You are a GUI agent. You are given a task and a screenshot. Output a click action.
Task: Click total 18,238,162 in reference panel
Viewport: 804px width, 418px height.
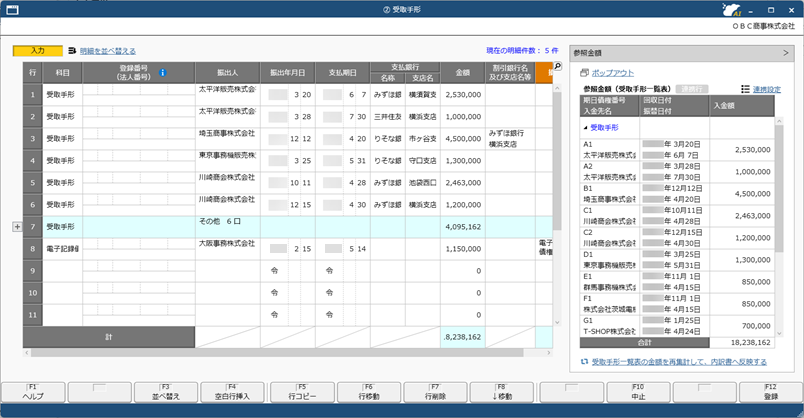coord(751,343)
